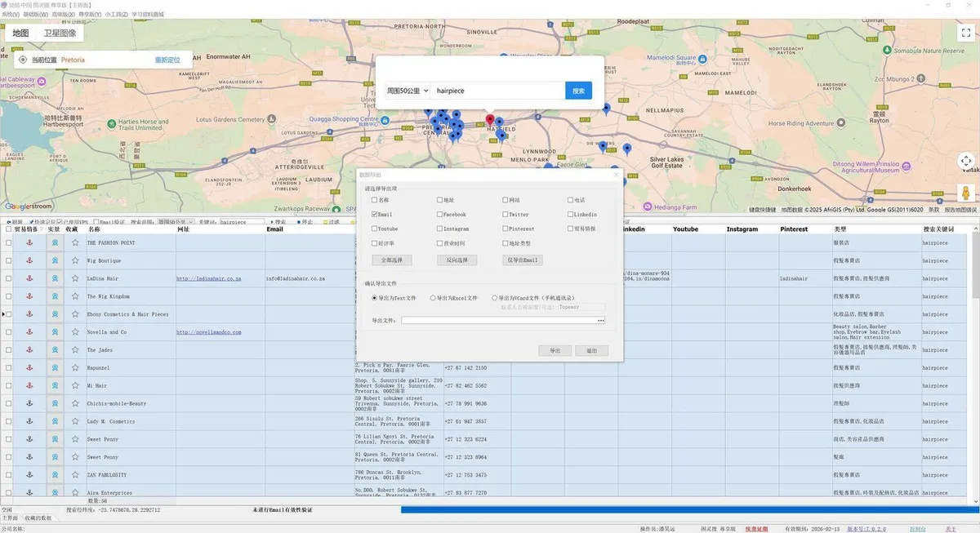
Task: Click the 反向选择 invert selection button
Action: click(x=457, y=260)
